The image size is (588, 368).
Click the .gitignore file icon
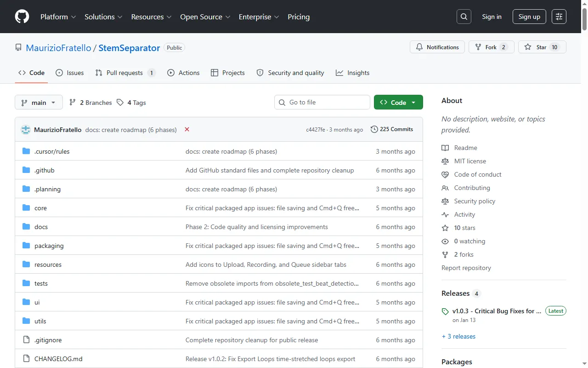pyautogui.click(x=26, y=340)
